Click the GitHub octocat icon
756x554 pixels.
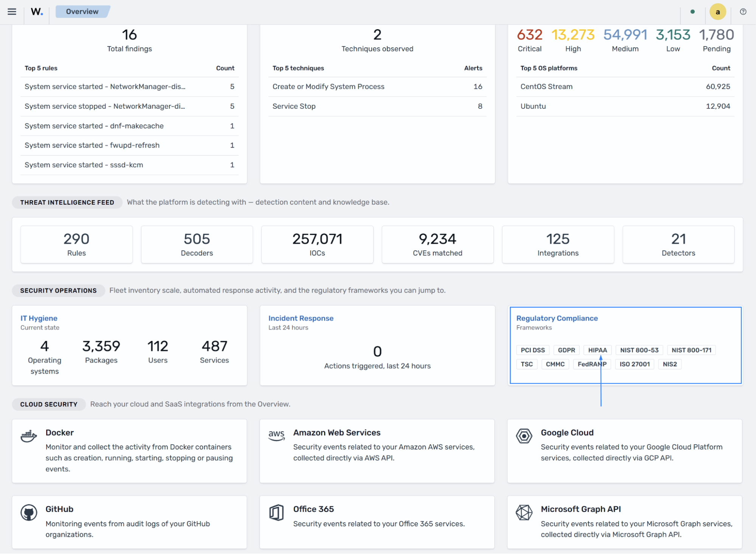pos(29,513)
